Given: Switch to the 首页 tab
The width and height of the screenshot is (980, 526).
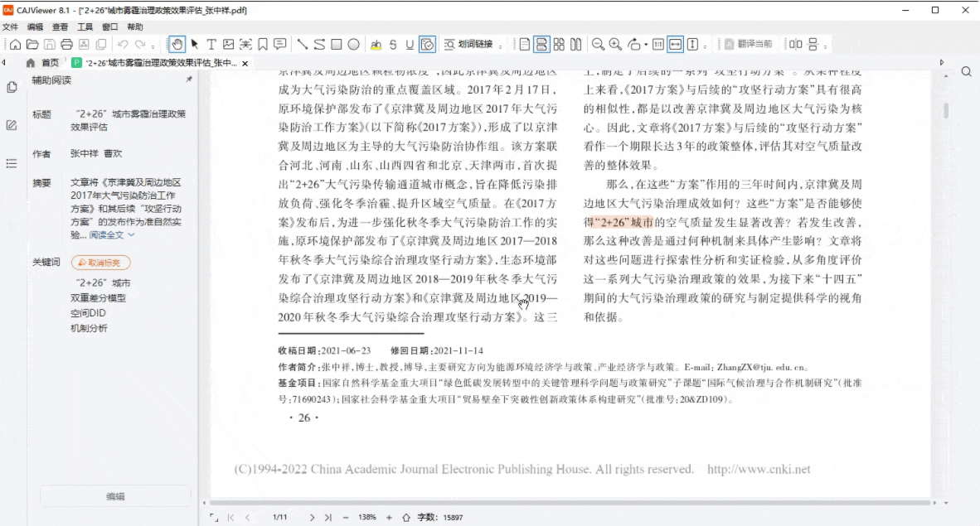Looking at the screenshot, I should pyautogui.click(x=44, y=61).
